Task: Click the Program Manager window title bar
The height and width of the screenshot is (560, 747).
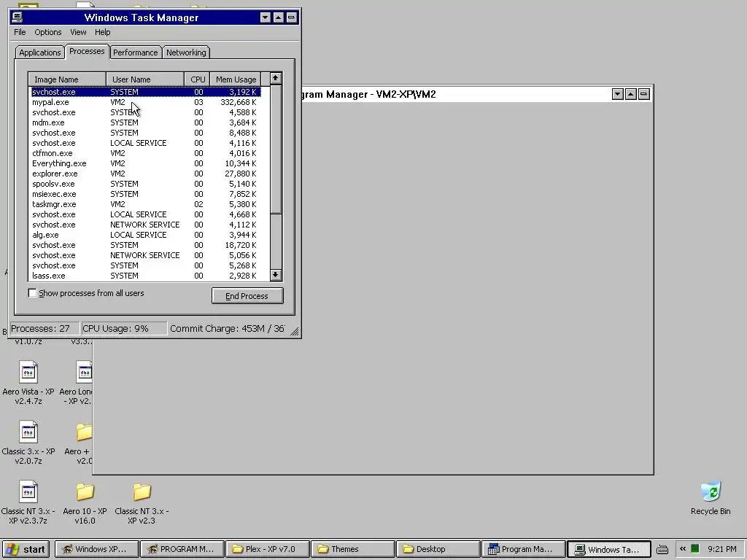Action: pyautogui.click(x=455, y=94)
